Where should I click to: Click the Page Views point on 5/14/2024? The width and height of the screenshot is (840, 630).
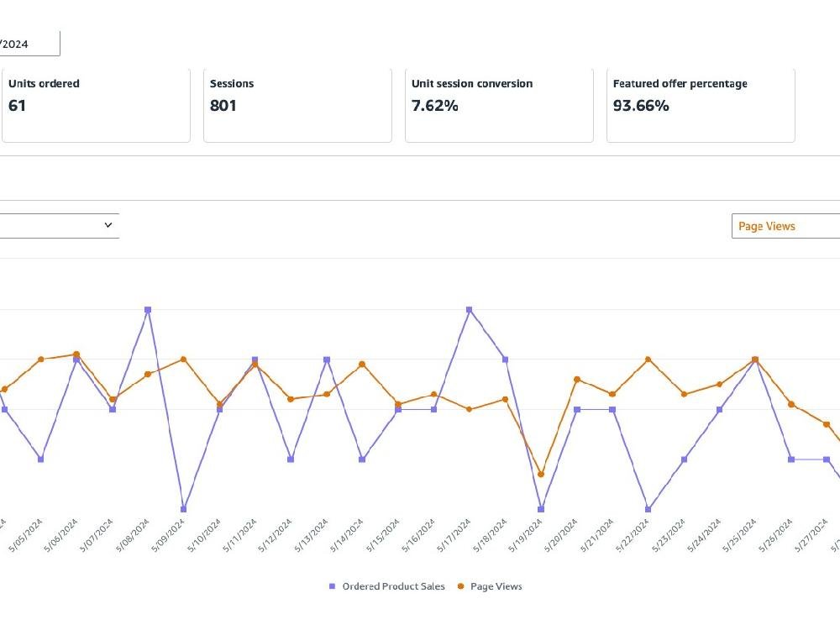pyautogui.click(x=362, y=364)
